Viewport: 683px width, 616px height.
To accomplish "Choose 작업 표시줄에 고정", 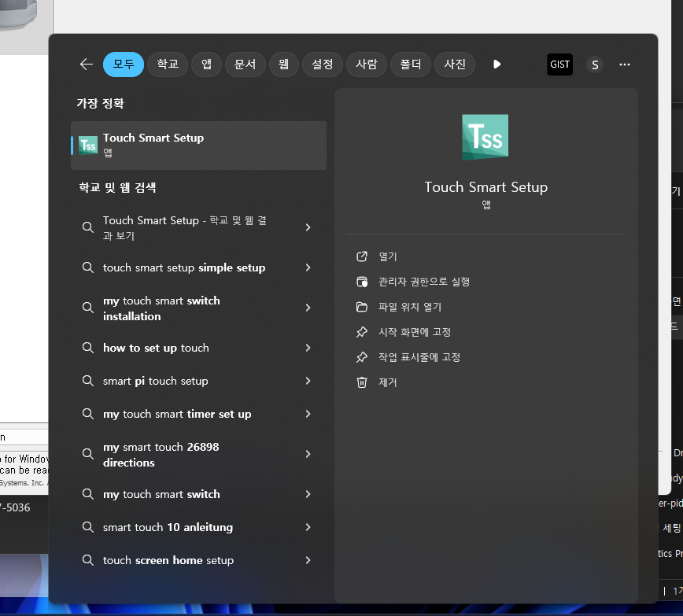I will [419, 358].
